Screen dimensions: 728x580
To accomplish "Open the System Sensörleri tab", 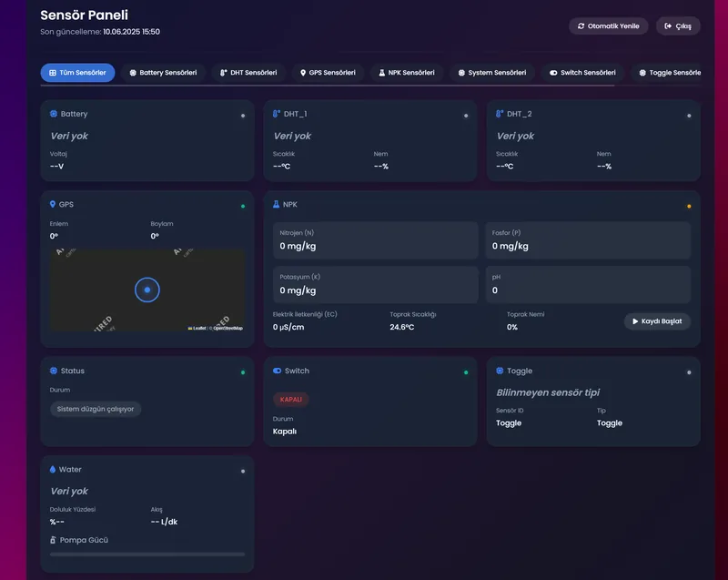I will pyautogui.click(x=492, y=73).
